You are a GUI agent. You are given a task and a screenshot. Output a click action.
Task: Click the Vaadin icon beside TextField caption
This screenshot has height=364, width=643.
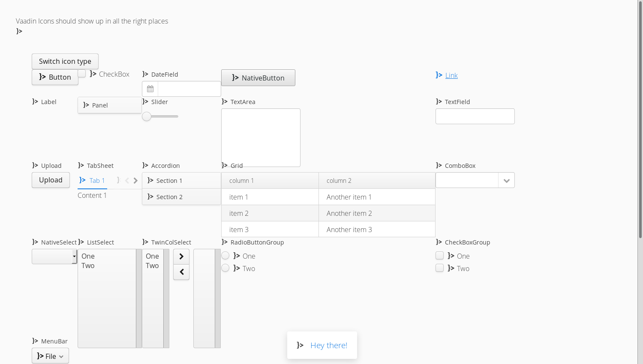[x=439, y=101]
